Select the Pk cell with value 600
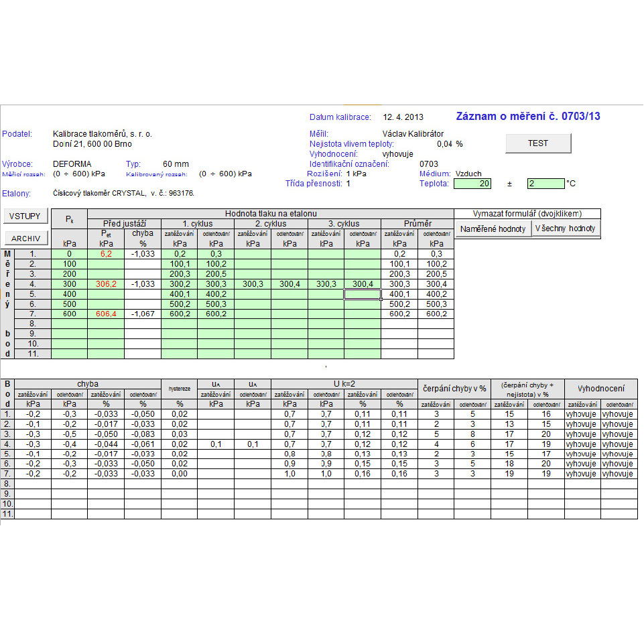This screenshot has width=644, height=644. click(x=70, y=314)
